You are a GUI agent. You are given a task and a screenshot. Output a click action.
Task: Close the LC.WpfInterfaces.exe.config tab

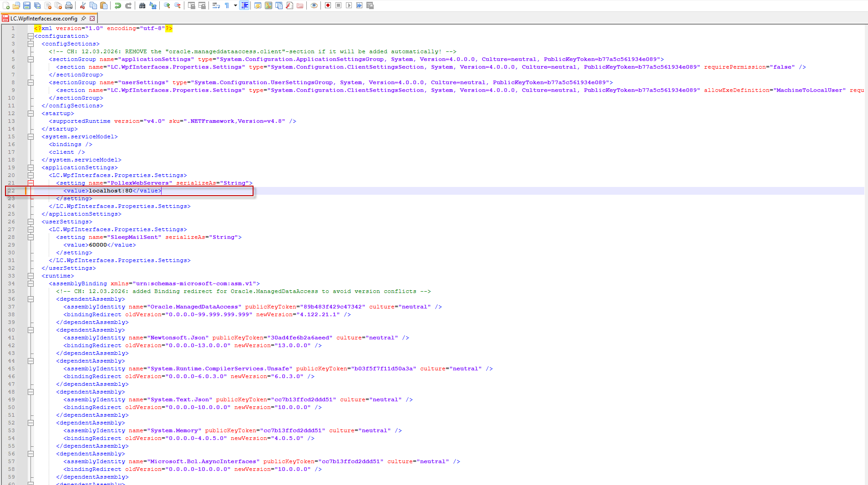point(92,19)
